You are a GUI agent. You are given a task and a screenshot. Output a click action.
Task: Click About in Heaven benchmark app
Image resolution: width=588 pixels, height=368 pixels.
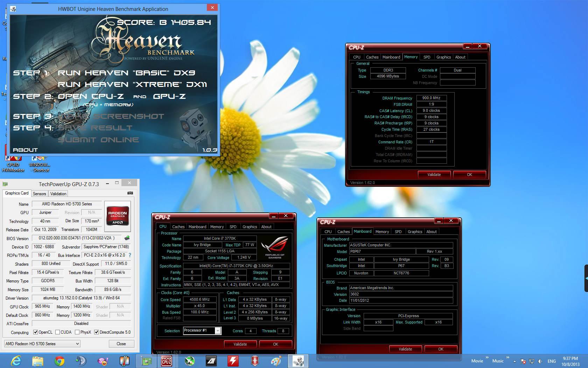point(25,150)
